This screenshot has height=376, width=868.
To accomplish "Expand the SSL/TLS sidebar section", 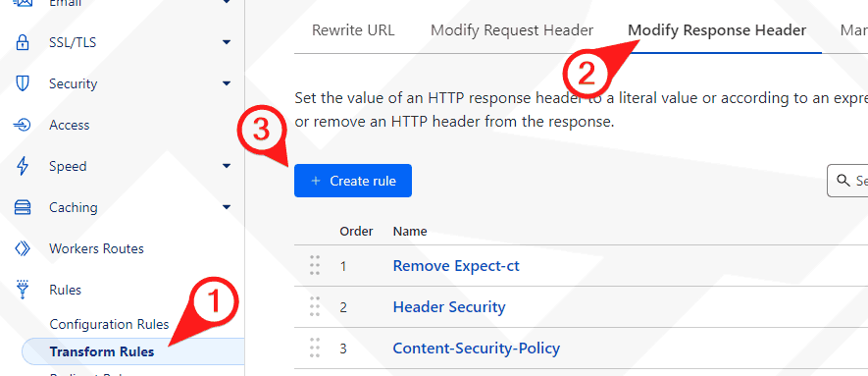I will coord(226,42).
